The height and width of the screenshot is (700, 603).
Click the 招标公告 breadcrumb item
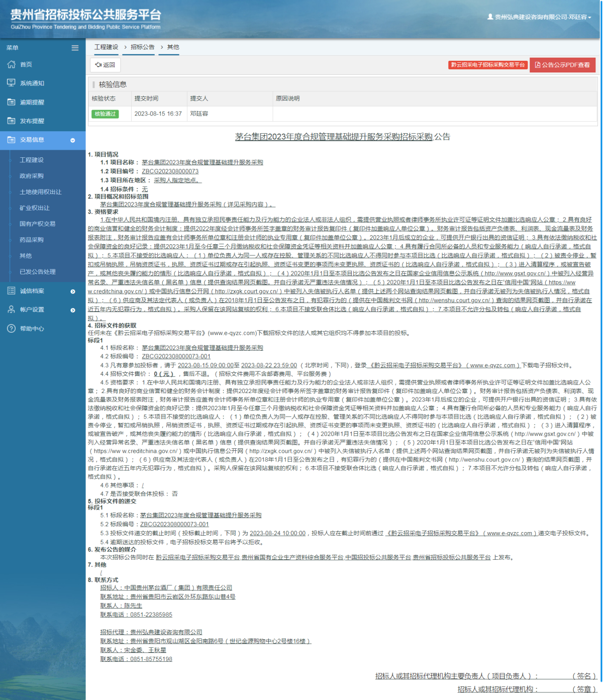click(143, 47)
